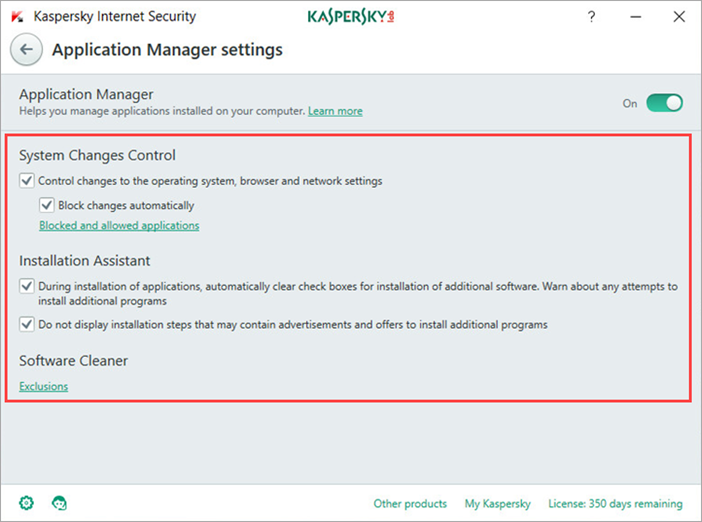This screenshot has height=522, width=702.
Task: Minimize the Kaspersky window
Action: pyautogui.click(x=635, y=17)
